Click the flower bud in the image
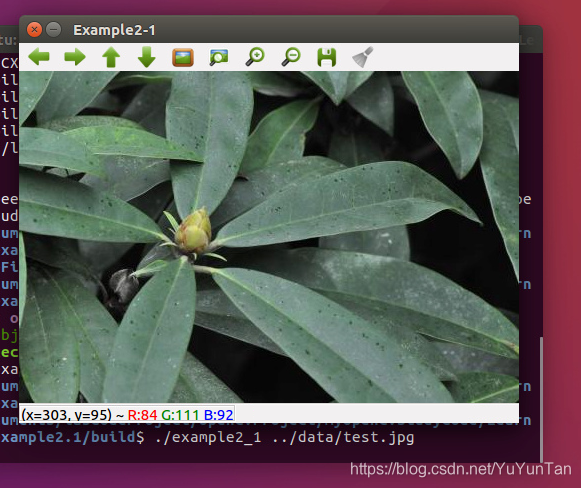 point(193,231)
